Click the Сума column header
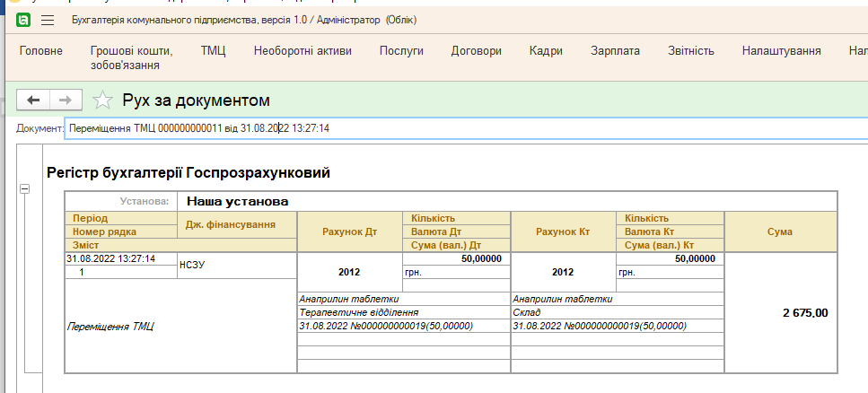 coord(780,231)
